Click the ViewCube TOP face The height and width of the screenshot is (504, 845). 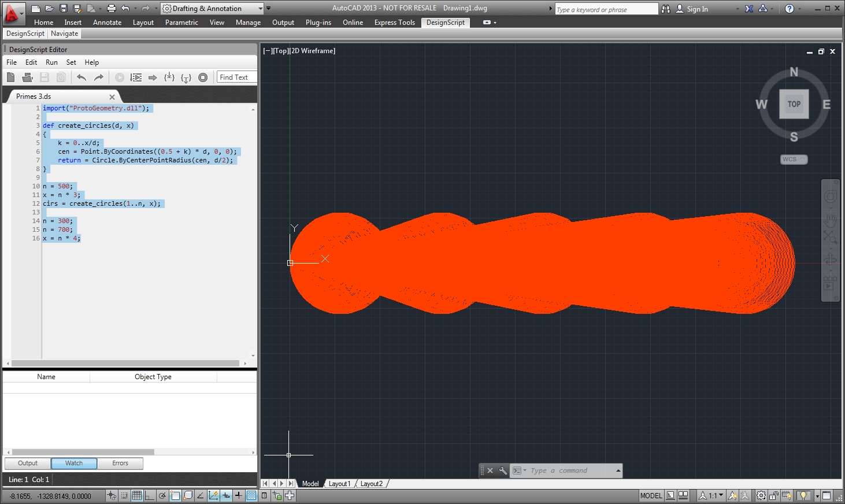(x=794, y=104)
